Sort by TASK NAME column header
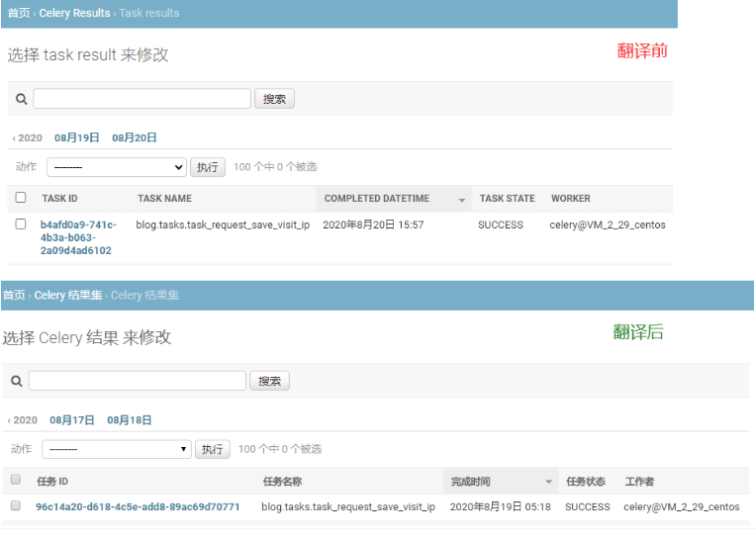Image resolution: width=756 pixels, height=541 pixels. [164, 199]
